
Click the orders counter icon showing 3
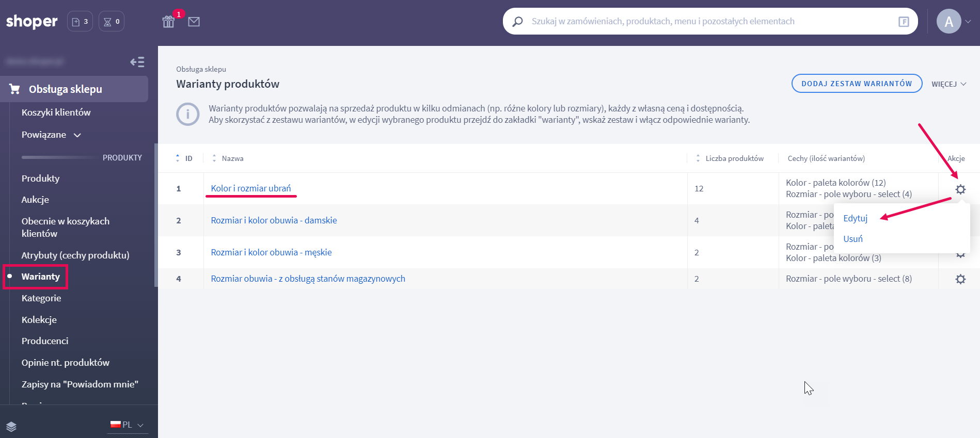[80, 22]
